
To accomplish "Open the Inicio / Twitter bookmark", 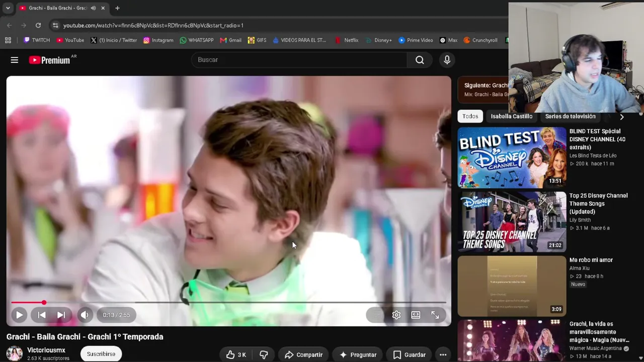I will 114,40.
